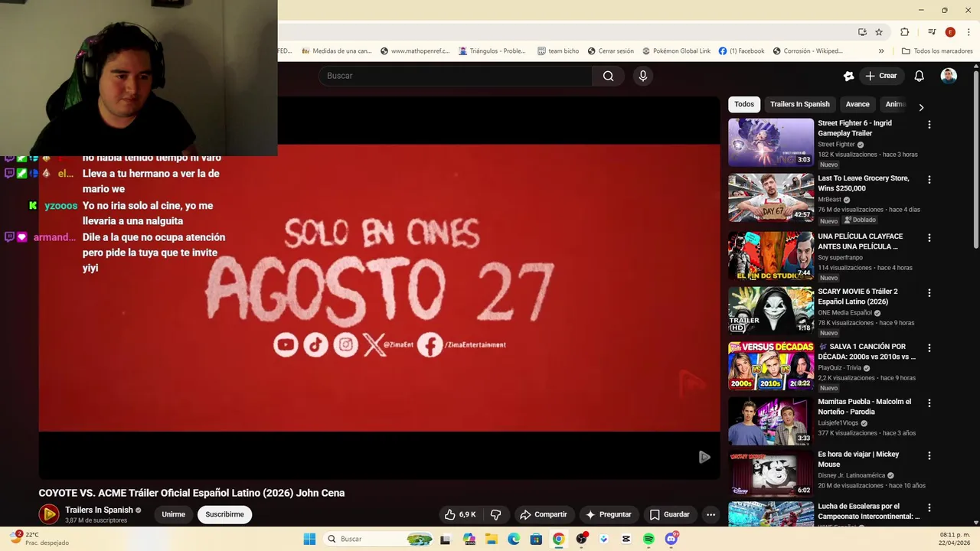The image size is (980, 551).
Task: Open options for Salva 1 Canción video
Action: 929,348
